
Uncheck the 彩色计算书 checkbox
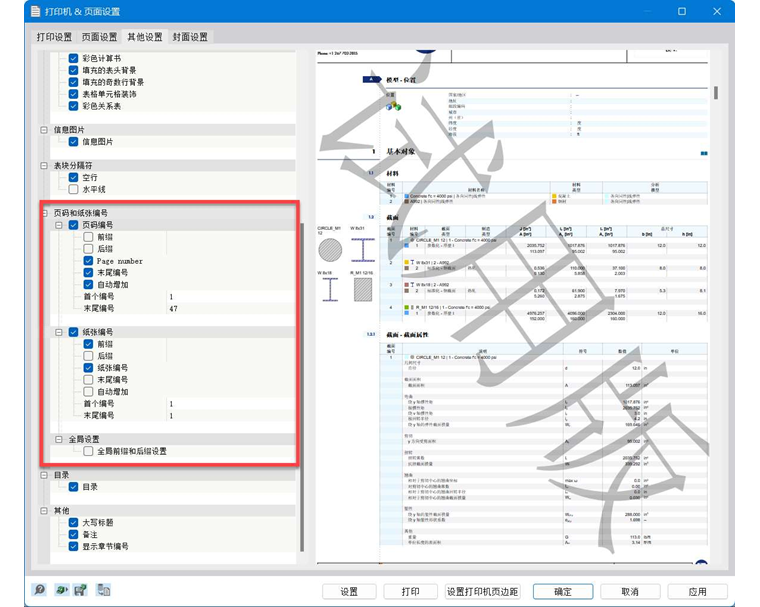[x=73, y=58]
